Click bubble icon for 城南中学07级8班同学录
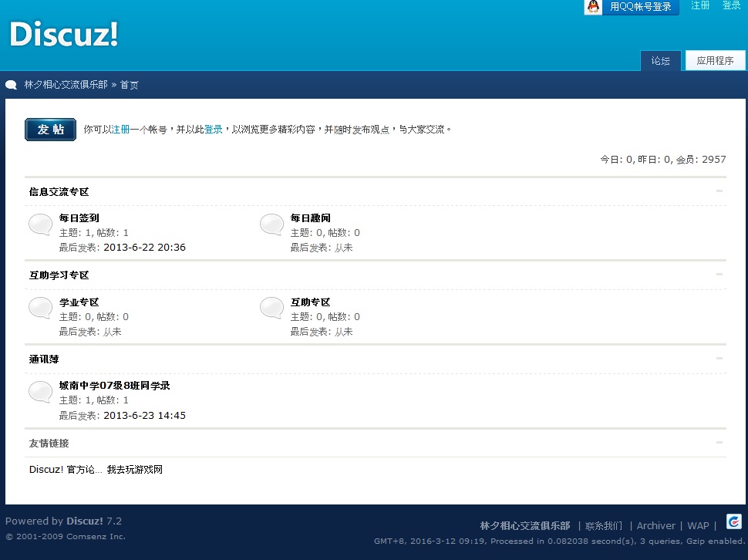Image resolution: width=748 pixels, height=560 pixels. 41,392
